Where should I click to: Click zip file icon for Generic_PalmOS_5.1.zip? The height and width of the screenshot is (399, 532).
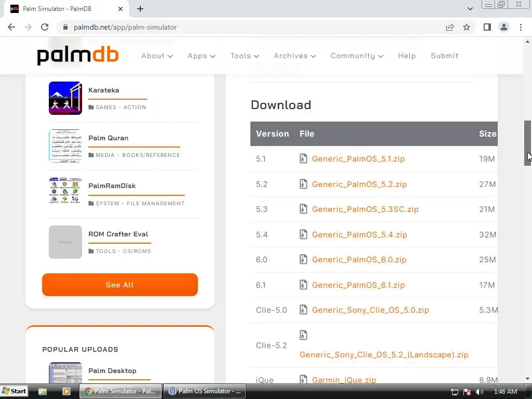point(303,158)
